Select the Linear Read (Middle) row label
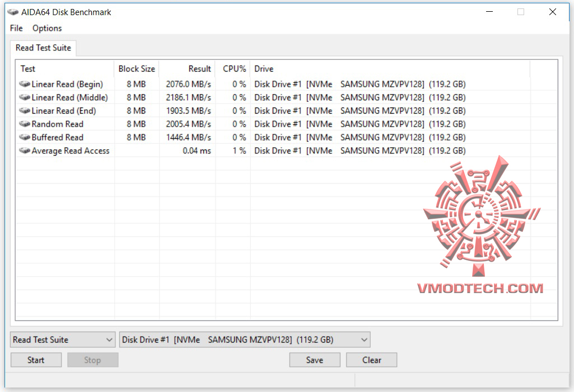 tap(70, 97)
